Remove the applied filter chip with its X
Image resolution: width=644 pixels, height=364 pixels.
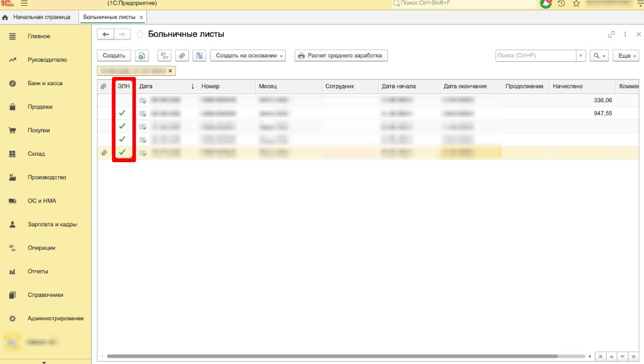click(170, 71)
